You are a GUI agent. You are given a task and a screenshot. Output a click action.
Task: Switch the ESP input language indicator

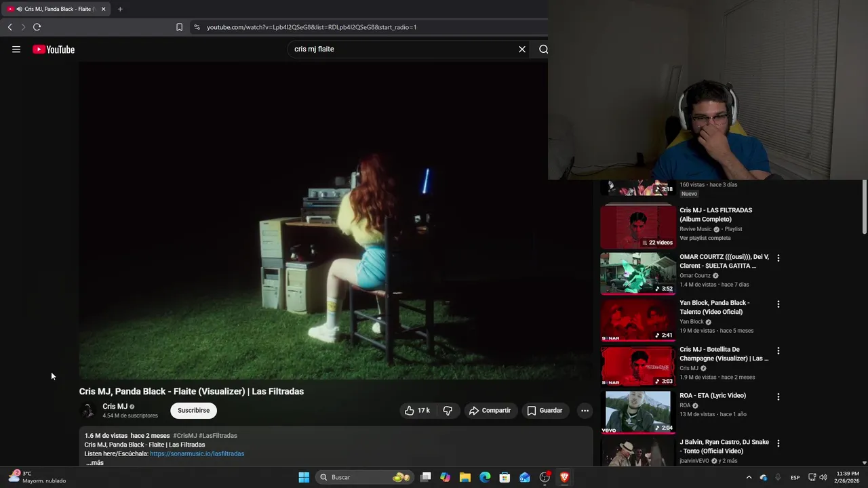(x=795, y=477)
